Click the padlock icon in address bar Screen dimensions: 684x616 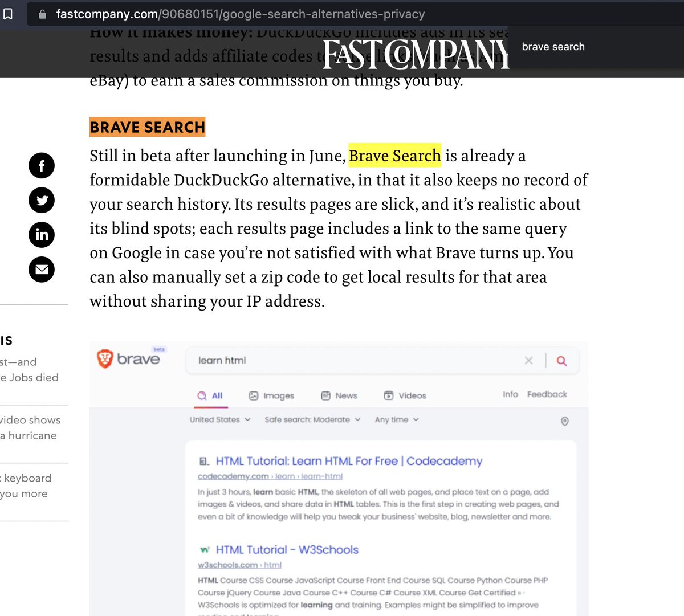(42, 14)
